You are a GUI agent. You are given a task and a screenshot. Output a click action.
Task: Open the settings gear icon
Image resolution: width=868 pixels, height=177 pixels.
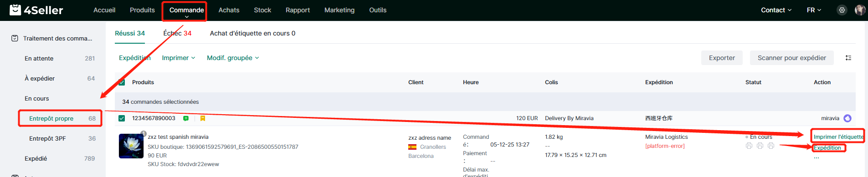842,10
